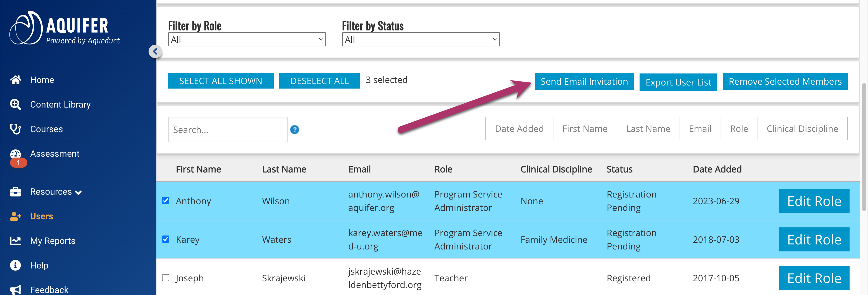
Task: Click the Remove Selected Members button
Action: tap(785, 81)
